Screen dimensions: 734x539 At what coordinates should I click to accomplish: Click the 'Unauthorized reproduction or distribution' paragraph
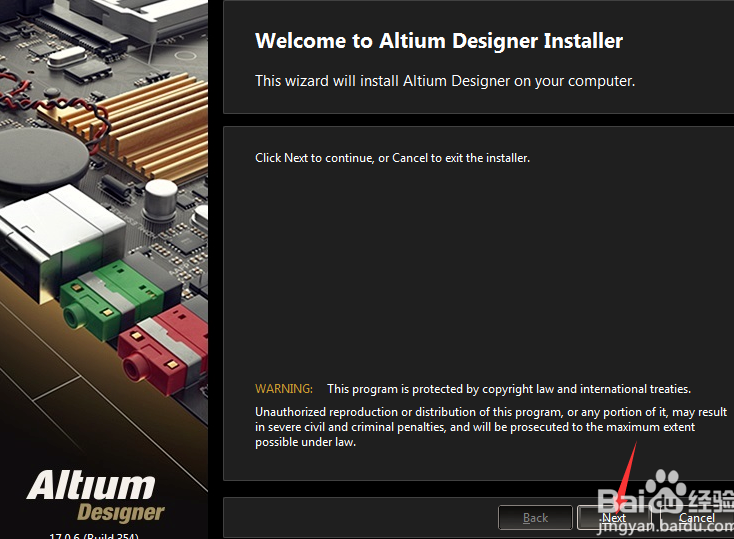coord(491,427)
